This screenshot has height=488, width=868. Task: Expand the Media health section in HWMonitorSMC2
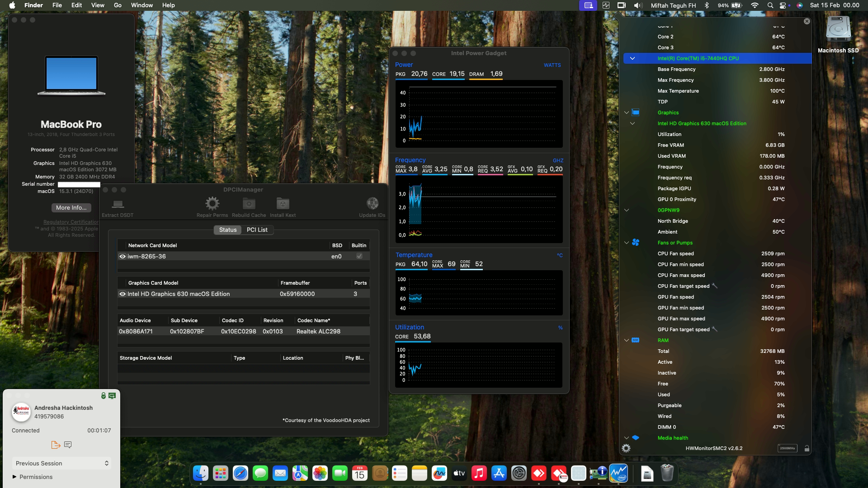(x=626, y=437)
